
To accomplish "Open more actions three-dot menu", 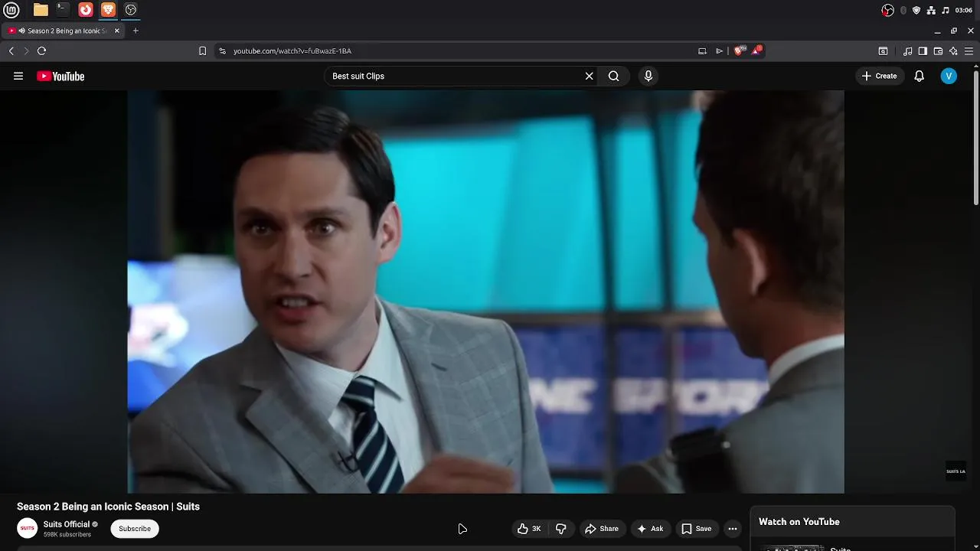I will [732, 529].
